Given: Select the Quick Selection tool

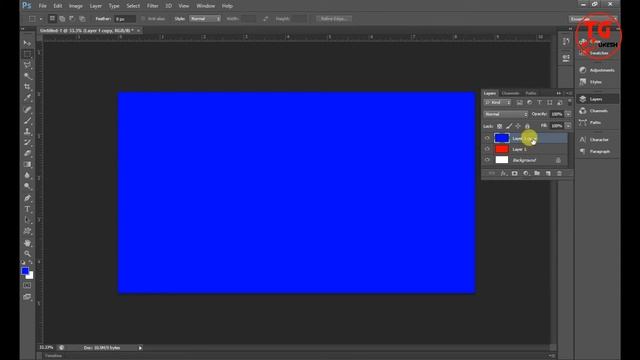Looking at the screenshot, I should tap(27, 76).
